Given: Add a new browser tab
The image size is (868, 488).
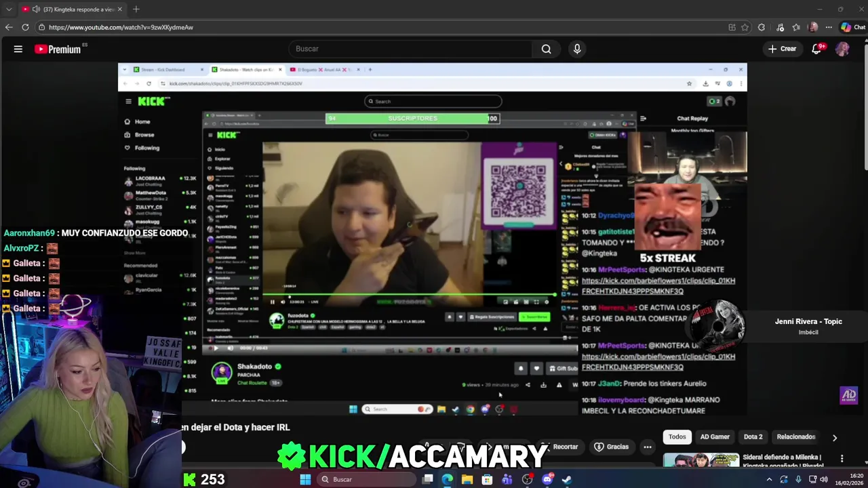Looking at the screenshot, I should coord(136,9).
